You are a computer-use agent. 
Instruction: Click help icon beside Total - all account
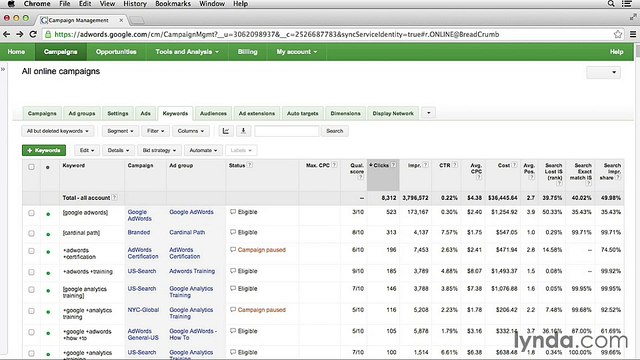[115, 198]
